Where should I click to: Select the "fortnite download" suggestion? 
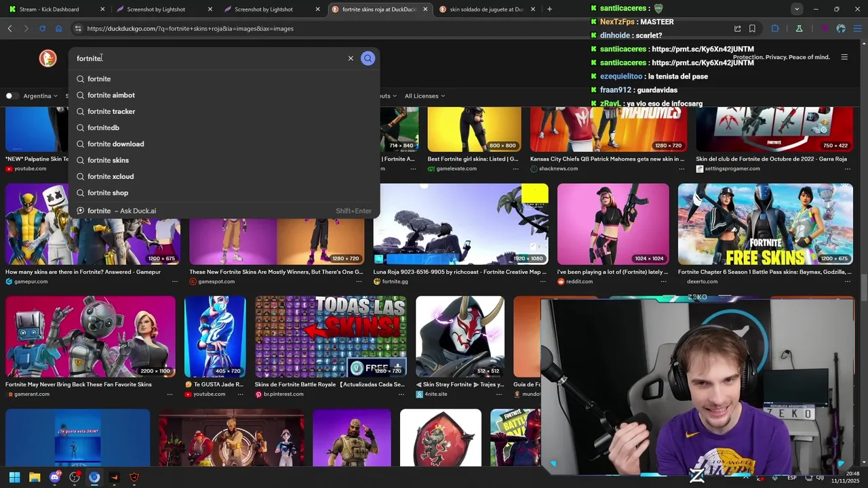point(224,144)
